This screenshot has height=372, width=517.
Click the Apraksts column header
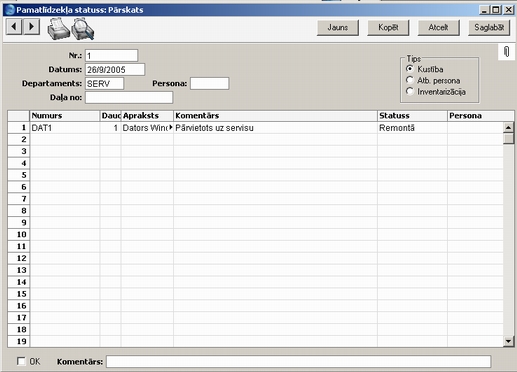(x=147, y=116)
